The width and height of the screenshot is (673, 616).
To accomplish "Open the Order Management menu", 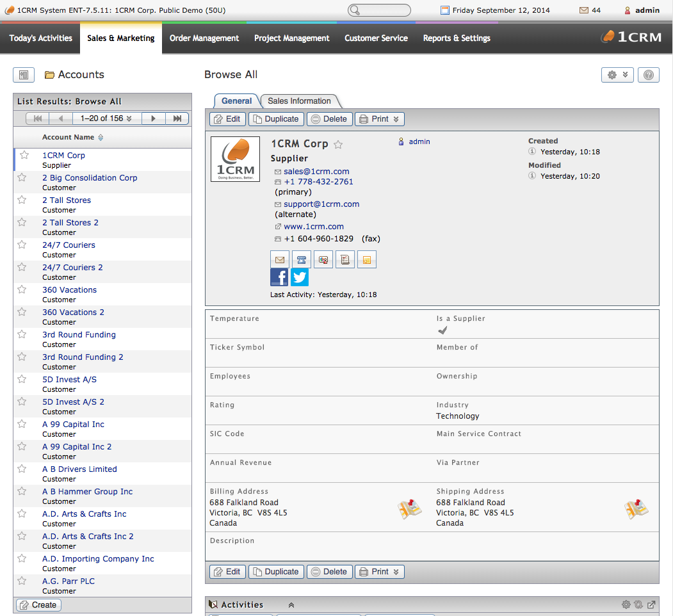I will [x=204, y=38].
